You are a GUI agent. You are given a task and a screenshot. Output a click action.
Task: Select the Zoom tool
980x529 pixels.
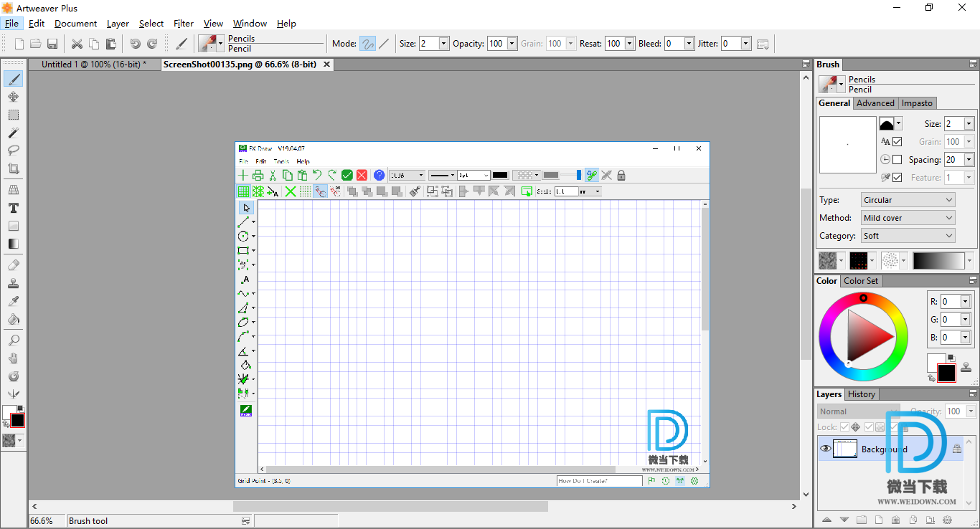click(13, 340)
